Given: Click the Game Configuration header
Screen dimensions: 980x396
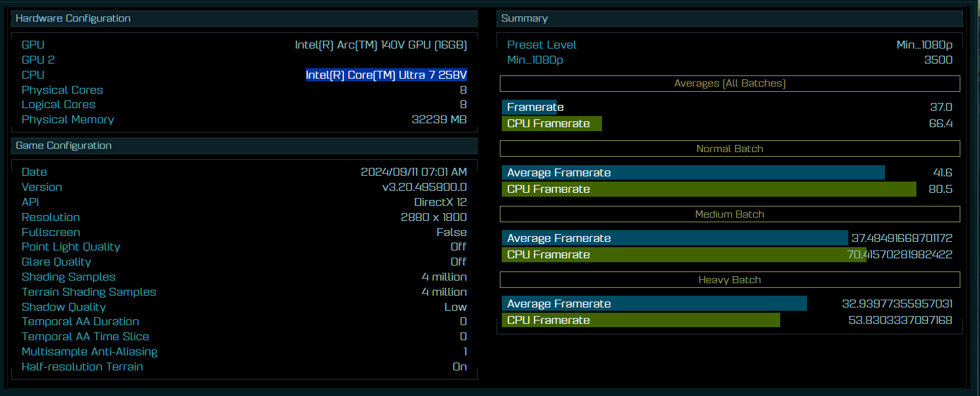Looking at the screenshot, I should pyautogui.click(x=62, y=146).
